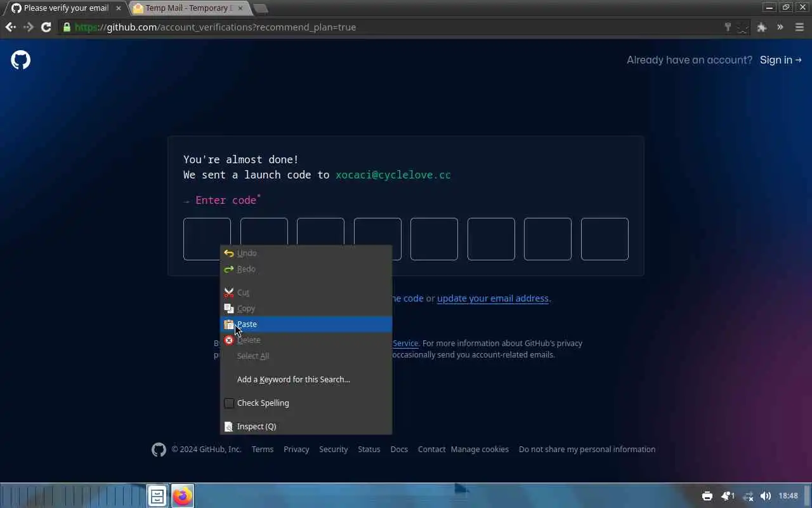
Task: Click the key icon in the address bar
Action: point(728,27)
